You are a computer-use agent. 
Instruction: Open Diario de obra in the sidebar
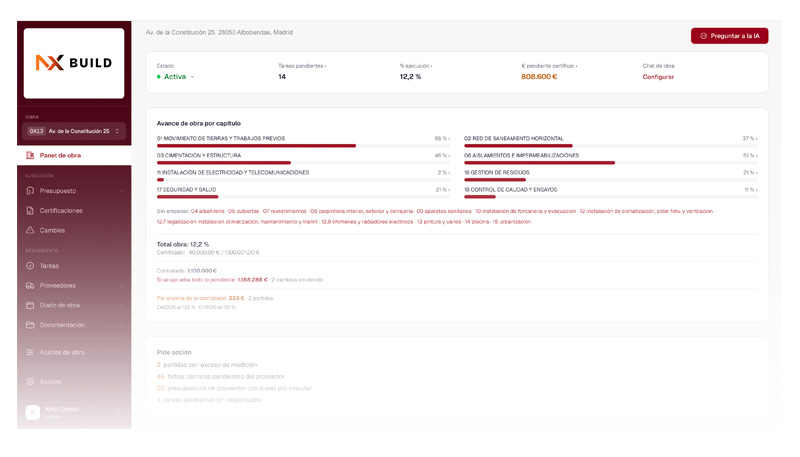click(60, 305)
